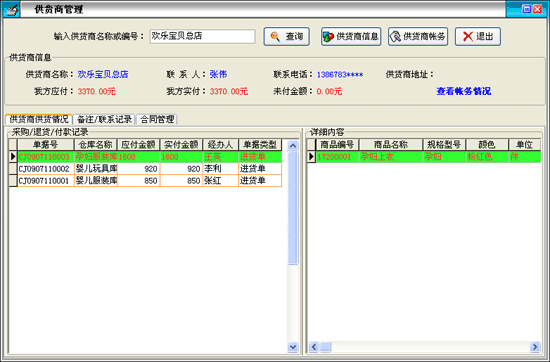Click the up arrow of records scrollbar

click(x=293, y=145)
